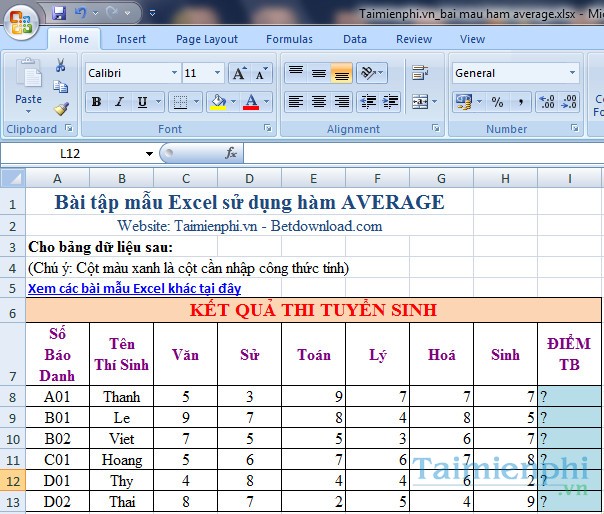
Task: Click the Center text alignment icon
Action: [318, 102]
